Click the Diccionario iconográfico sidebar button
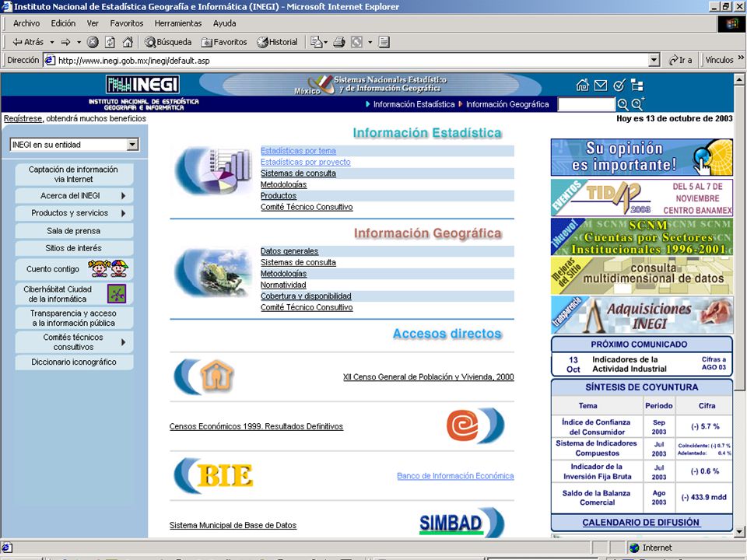Screen dimensions: 747x560 tap(74, 362)
